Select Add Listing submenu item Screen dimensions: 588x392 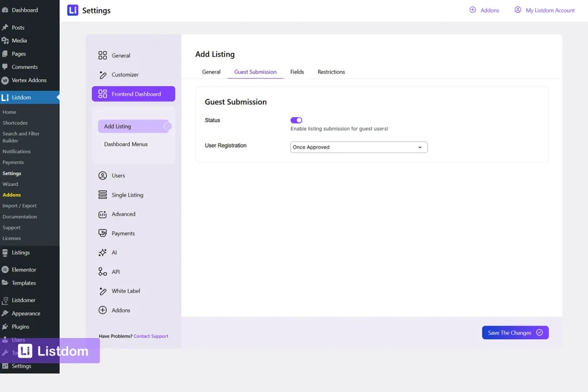tap(133, 126)
